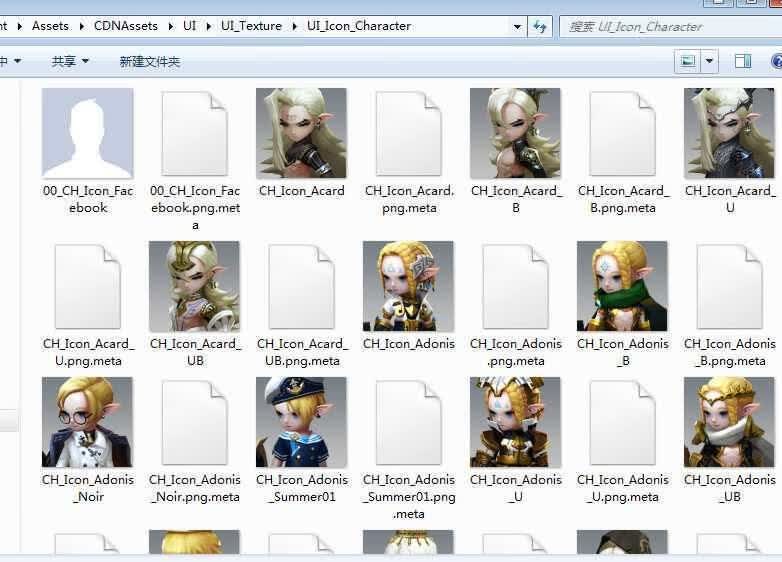Click the CH_Icon_Adonis_UB file name label
Viewport: 782px width, 562px height.
tap(730, 488)
